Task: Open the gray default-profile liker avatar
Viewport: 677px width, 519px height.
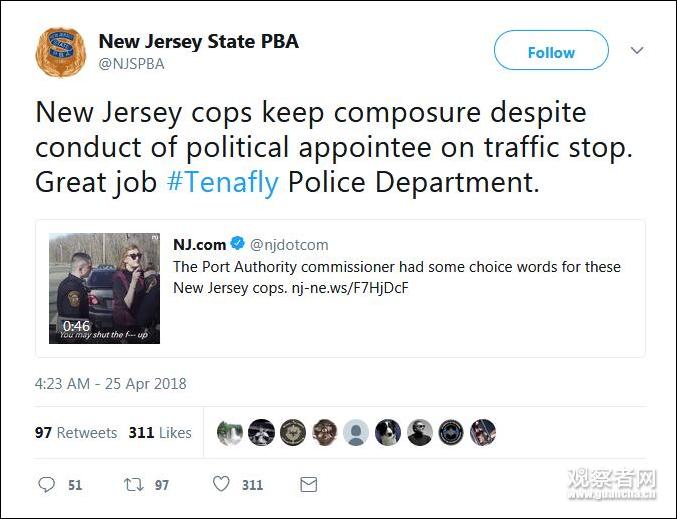Action: pos(356,433)
